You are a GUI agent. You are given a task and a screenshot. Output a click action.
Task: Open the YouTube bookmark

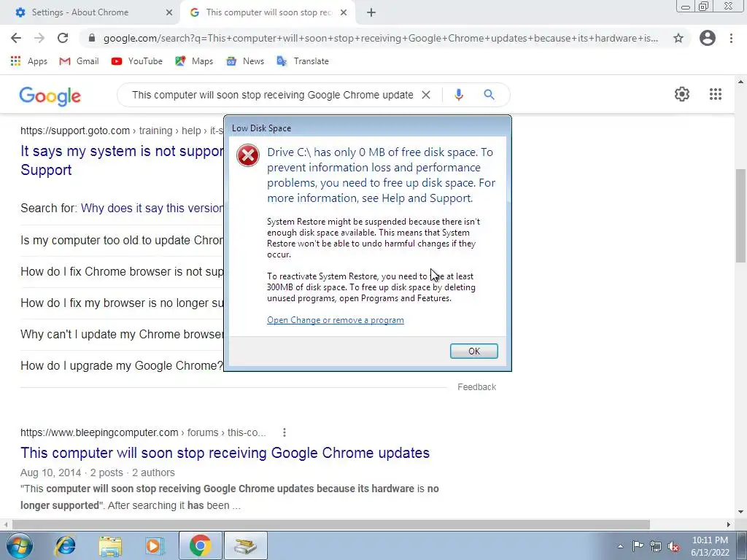click(136, 61)
